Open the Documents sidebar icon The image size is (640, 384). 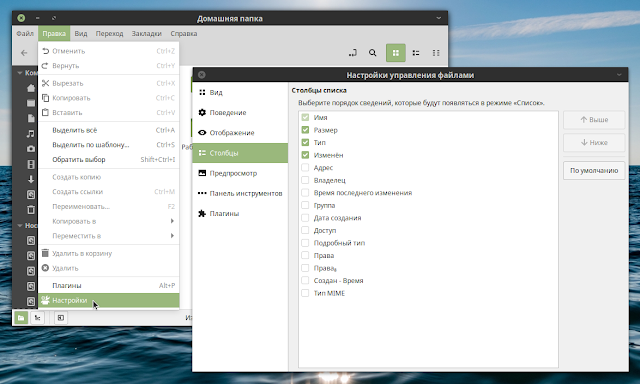click(x=31, y=118)
